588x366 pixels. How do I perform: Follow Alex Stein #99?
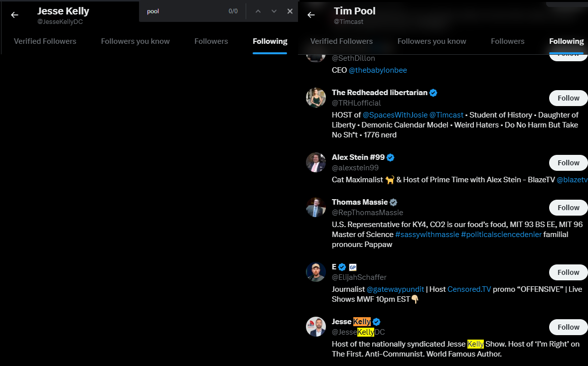[569, 163]
